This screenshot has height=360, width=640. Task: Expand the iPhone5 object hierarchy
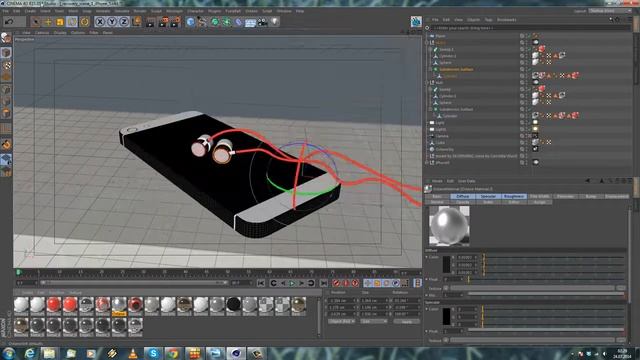pos(427,162)
